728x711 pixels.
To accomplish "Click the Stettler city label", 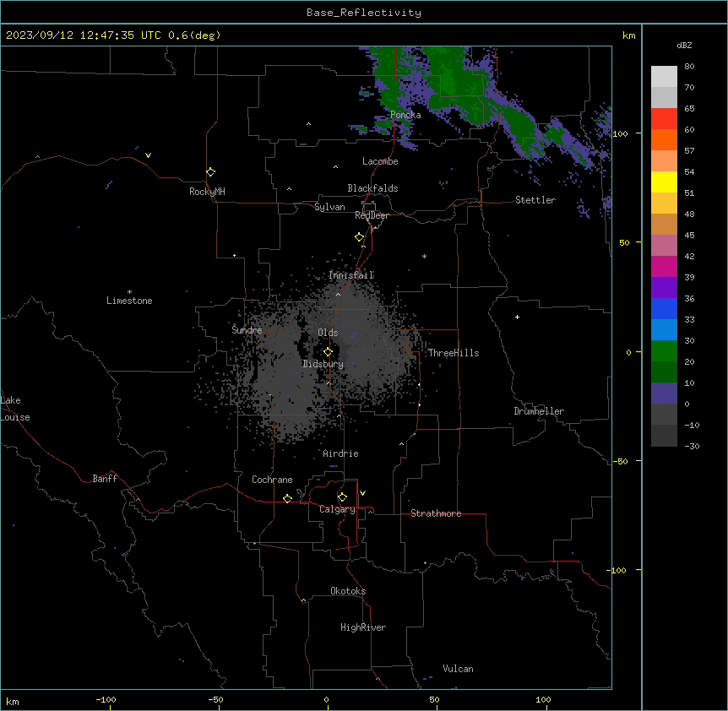I will pyautogui.click(x=535, y=200).
